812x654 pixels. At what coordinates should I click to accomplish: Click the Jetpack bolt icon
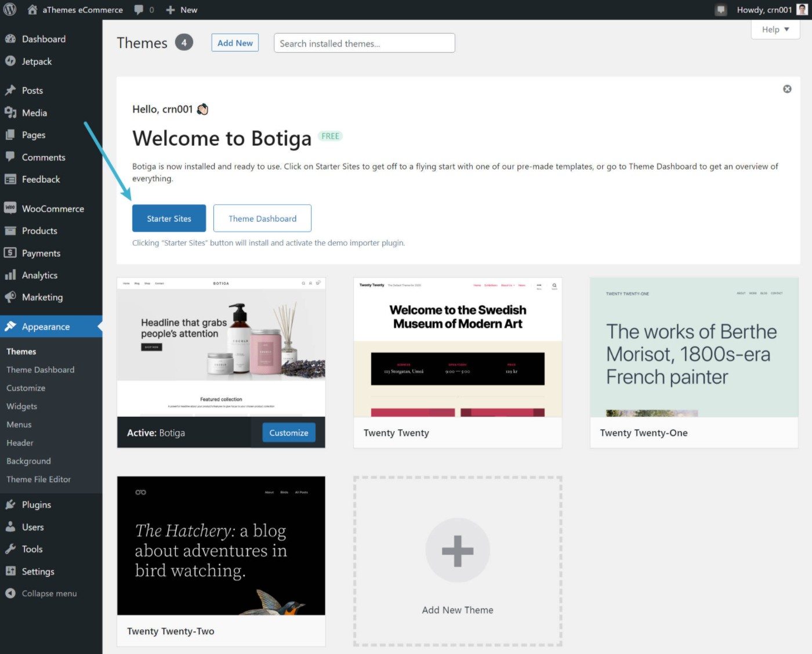(10, 61)
